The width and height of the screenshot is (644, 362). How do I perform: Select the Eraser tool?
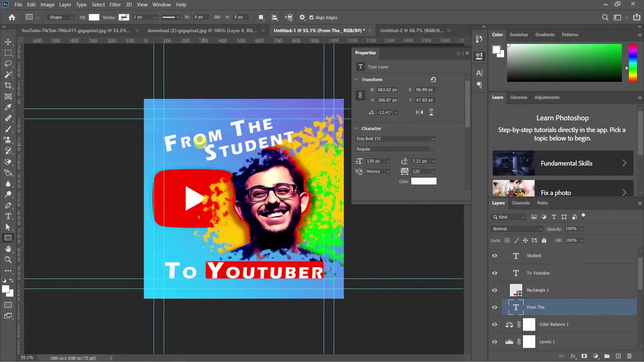(8, 162)
